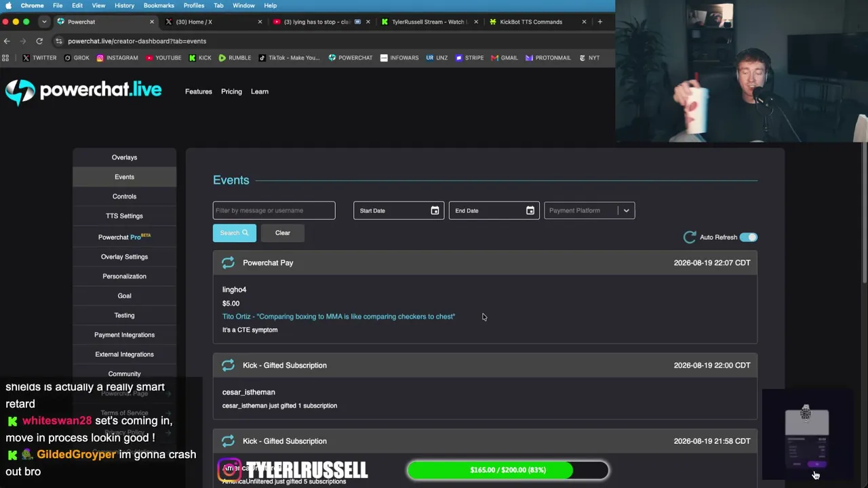
Task: Open the Start Date calendar icon
Action: pos(435,211)
